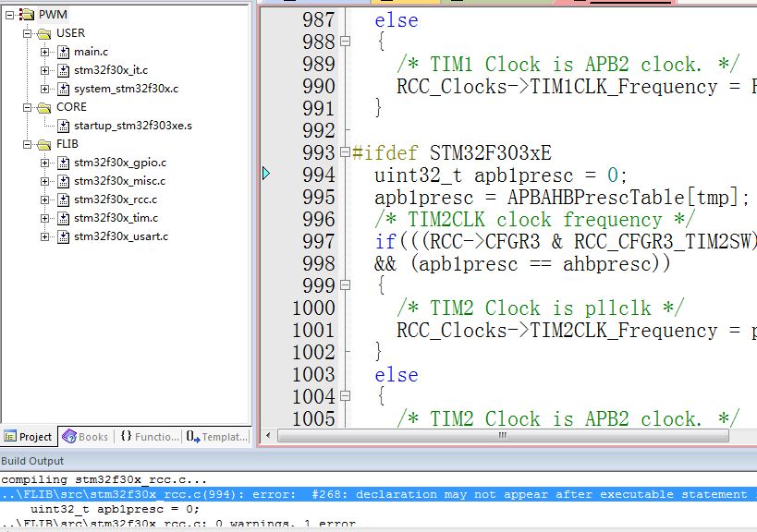Screen dimensions: 757x532
Task: Select the highlighted error #268 line in Build Output
Action: coord(379,495)
